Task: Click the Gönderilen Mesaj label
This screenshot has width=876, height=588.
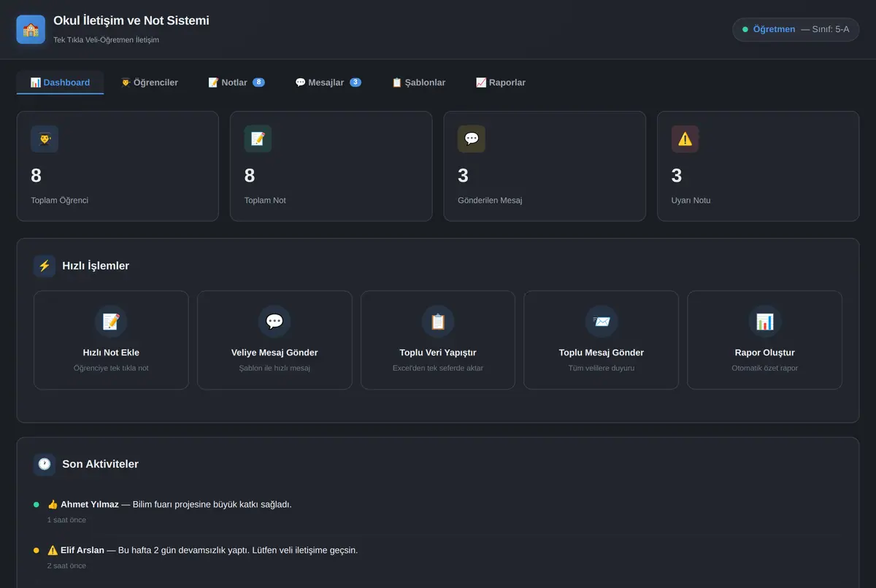Action: [490, 200]
